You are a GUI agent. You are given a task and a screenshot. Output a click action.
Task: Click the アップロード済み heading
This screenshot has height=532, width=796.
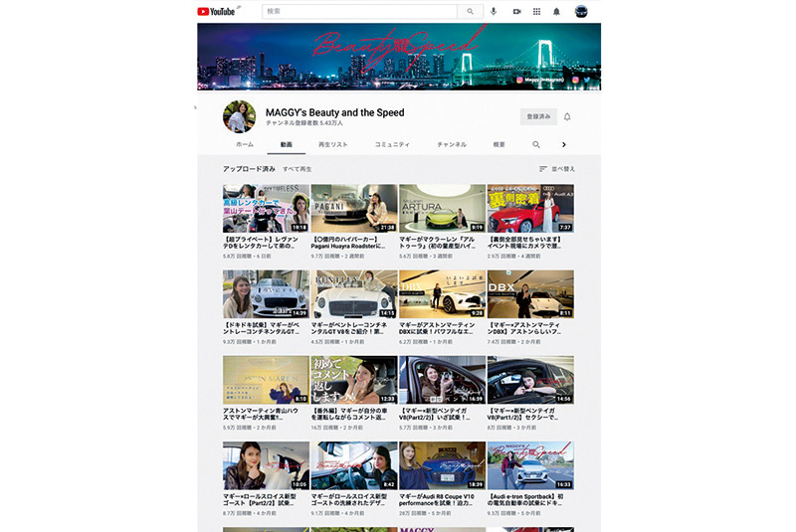[249, 169]
